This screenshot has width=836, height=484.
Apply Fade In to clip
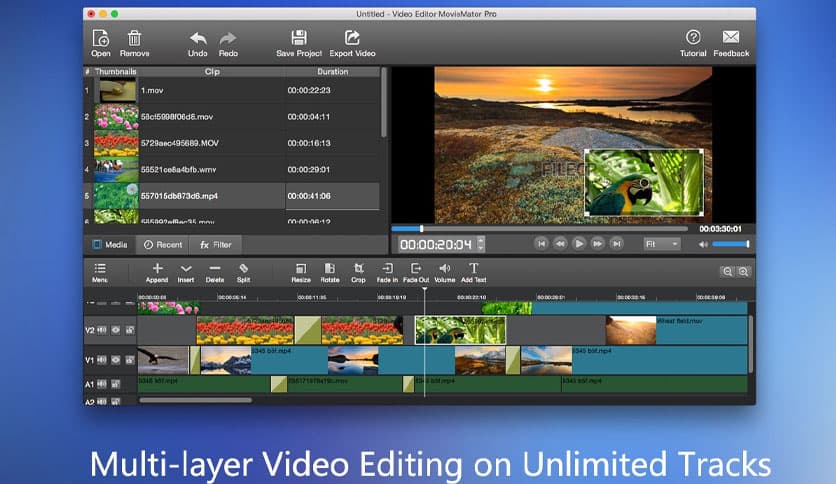pyautogui.click(x=387, y=272)
